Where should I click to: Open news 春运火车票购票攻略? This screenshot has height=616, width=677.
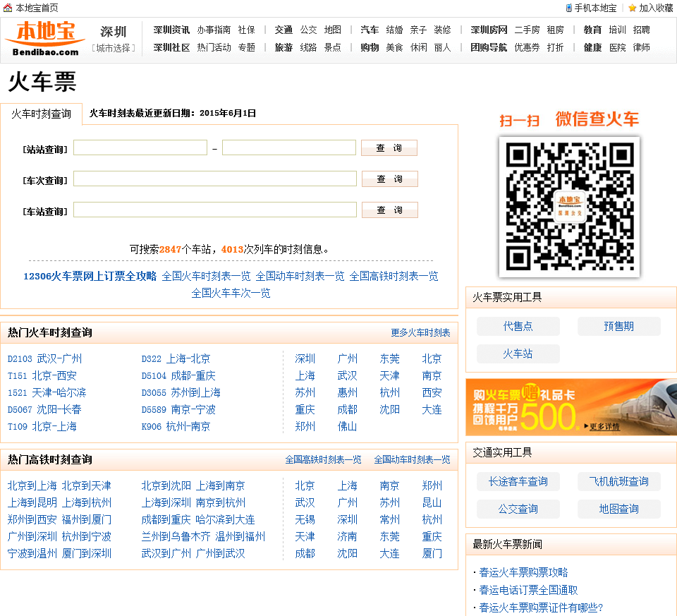click(x=523, y=573)
